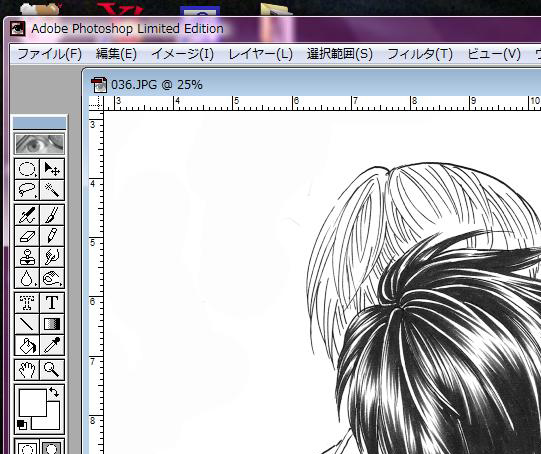Select the Blur water drop tool
541x454 pixels.
click(27, 278)
